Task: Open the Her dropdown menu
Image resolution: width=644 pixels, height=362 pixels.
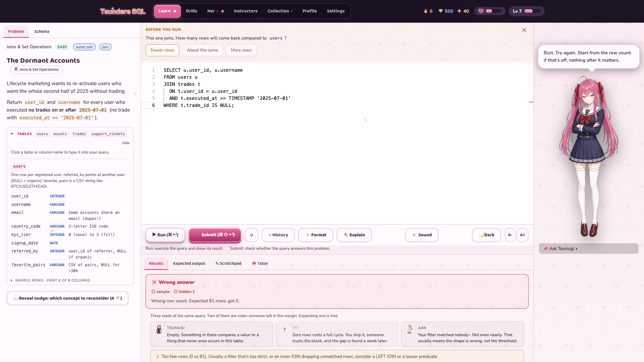Action: pos(215,11)
